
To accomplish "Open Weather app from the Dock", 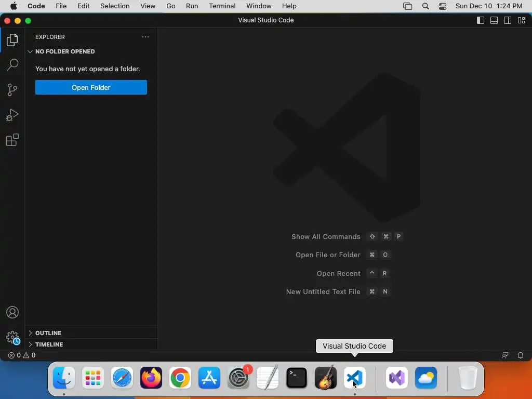I will pos(426,378).
